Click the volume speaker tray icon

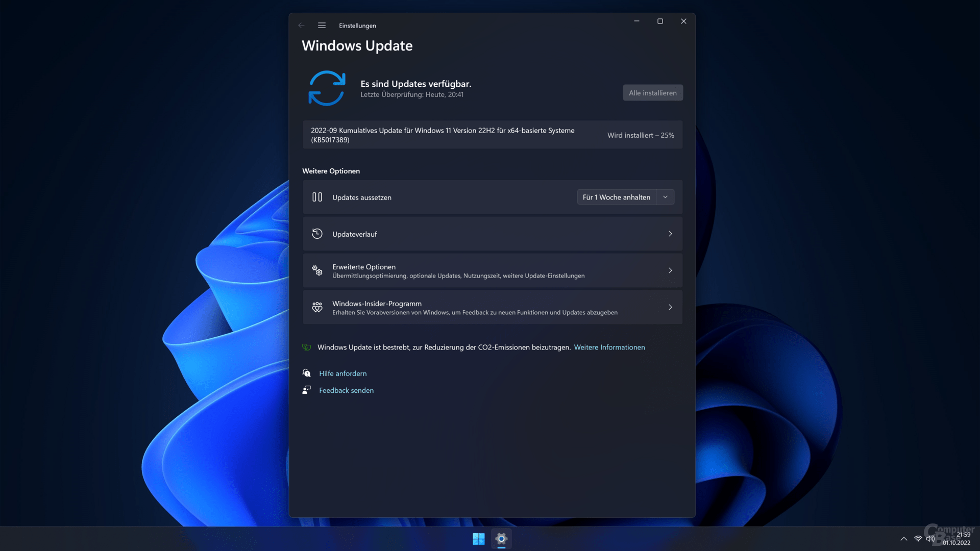click(930, 539)
